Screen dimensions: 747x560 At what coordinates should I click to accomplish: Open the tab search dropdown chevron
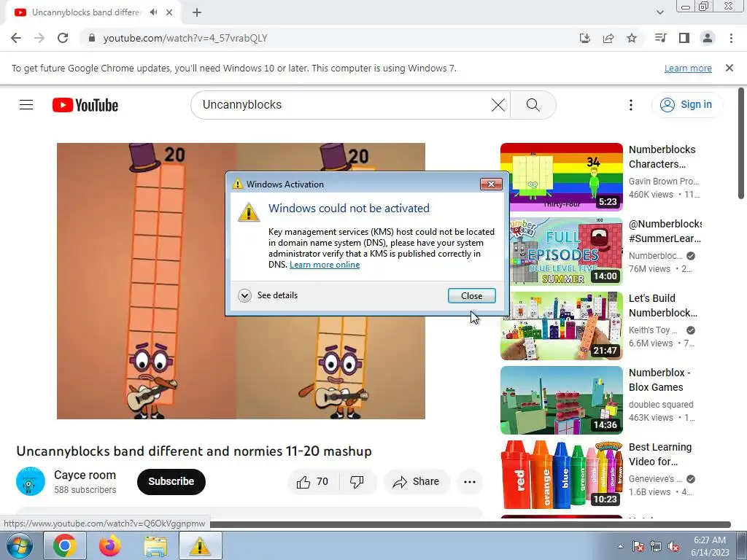659,12
